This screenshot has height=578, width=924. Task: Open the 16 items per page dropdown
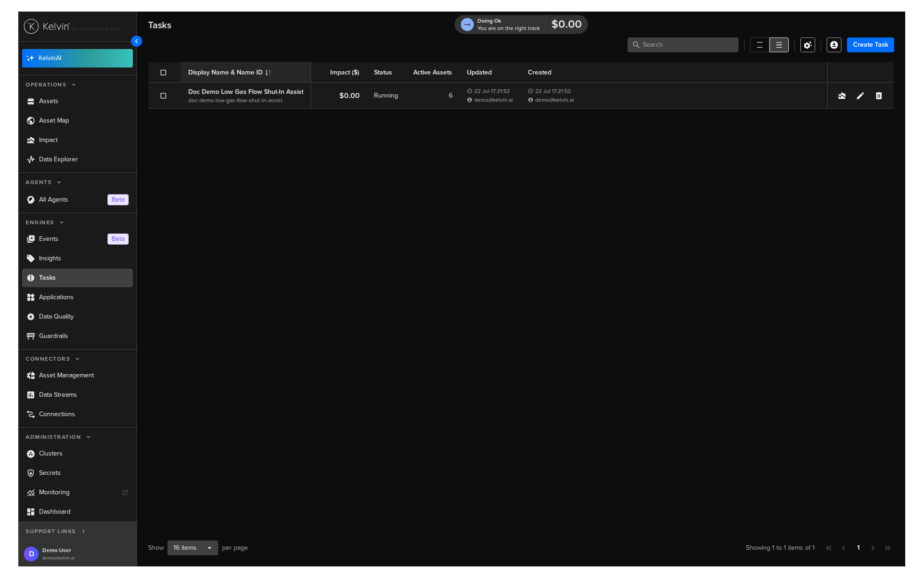coord(192,548)
